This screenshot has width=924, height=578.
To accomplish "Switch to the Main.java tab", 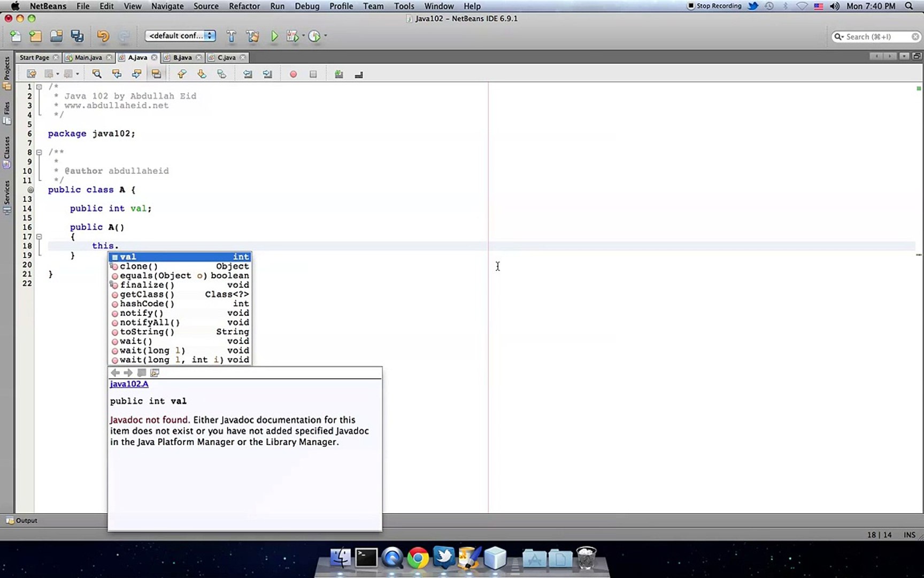I will pos(88,57).
